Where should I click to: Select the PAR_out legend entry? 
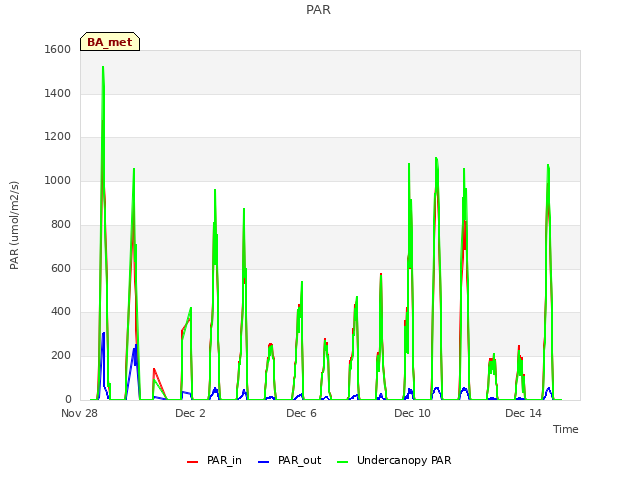tap(290, 460)
